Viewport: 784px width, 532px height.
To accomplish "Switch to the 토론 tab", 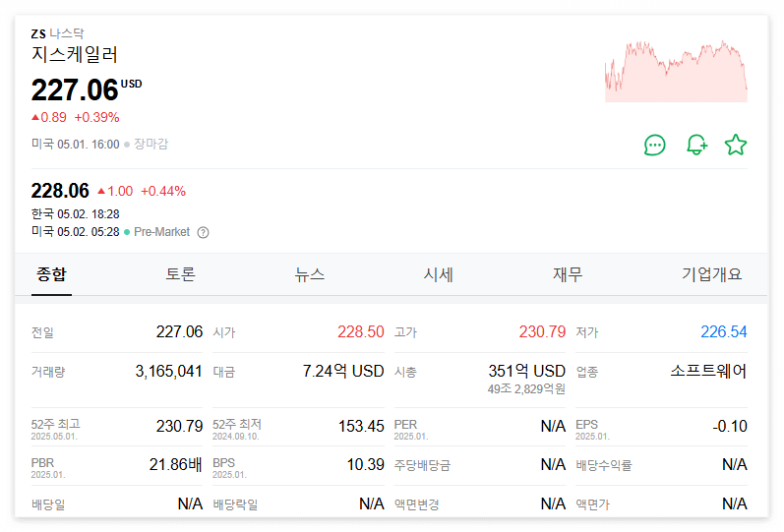I will [x=180, y=274].
